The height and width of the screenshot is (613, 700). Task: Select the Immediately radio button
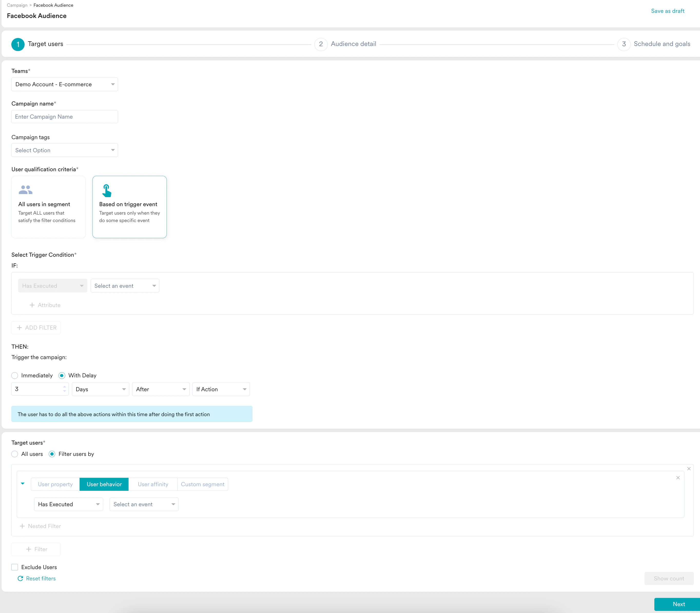[x=15, y=375]
